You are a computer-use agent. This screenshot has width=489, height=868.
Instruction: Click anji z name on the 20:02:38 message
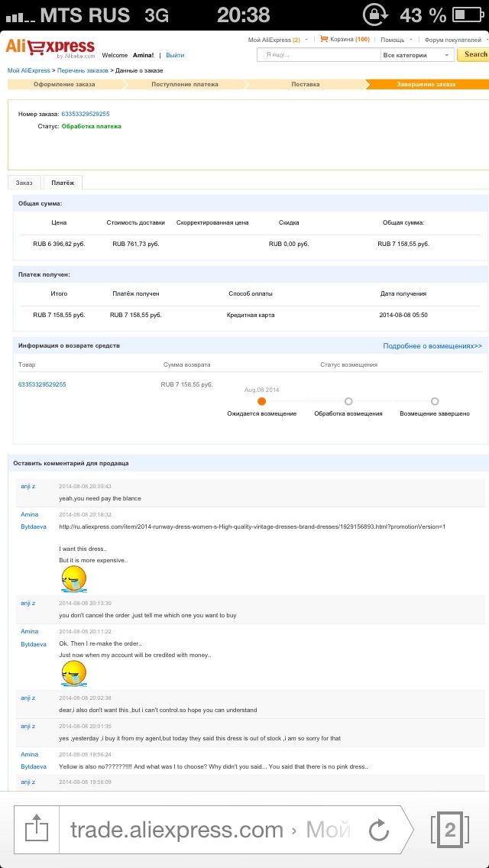pos(28,698)
